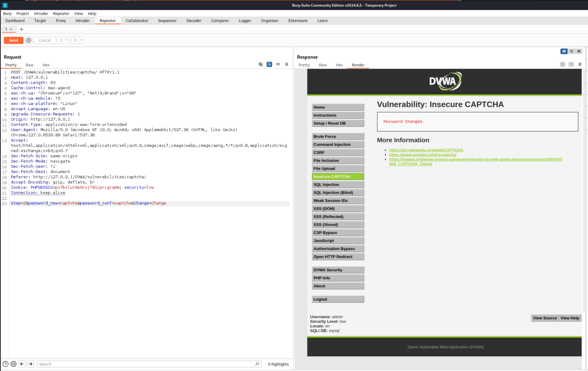The width and height of the screenshot is (588, 371).
Task: Switch to the Logger tab
Action: (x=245, y=21)
